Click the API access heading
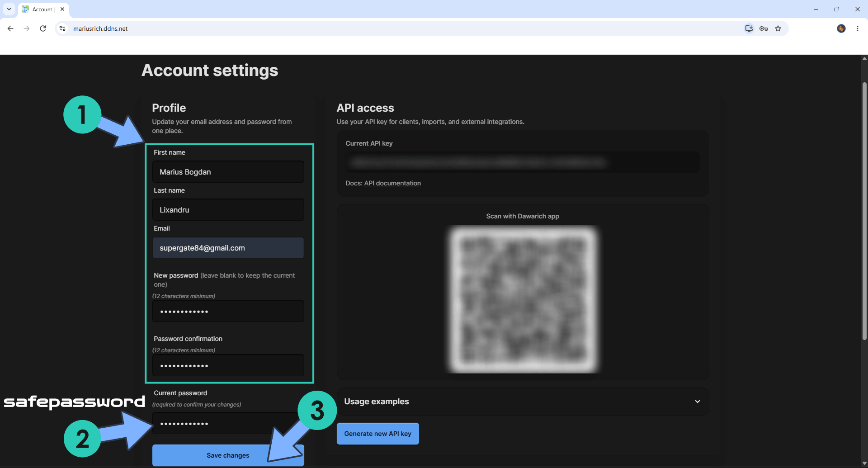The height and width of the screenshot is (468, 868). click(365, 108)
